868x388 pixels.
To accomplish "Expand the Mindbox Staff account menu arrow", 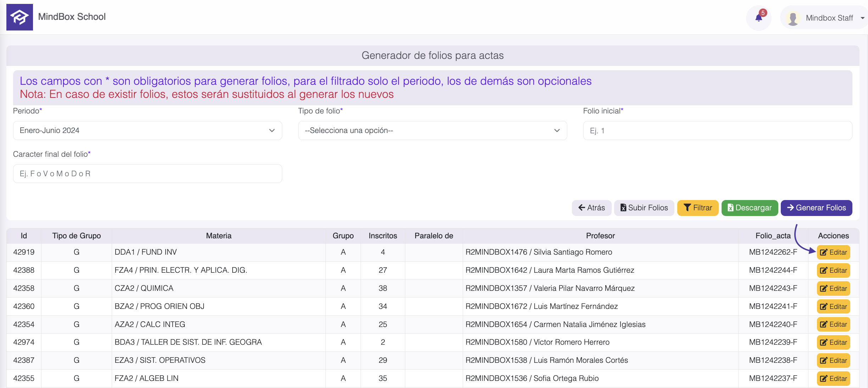I will click(x=862, y=18).
